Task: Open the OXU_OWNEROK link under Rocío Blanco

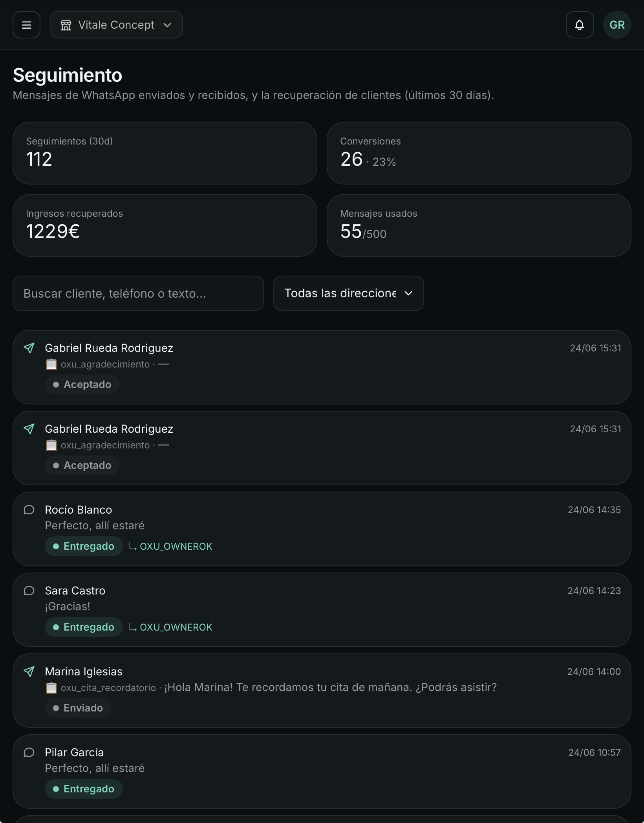Action: coord(171,546)
